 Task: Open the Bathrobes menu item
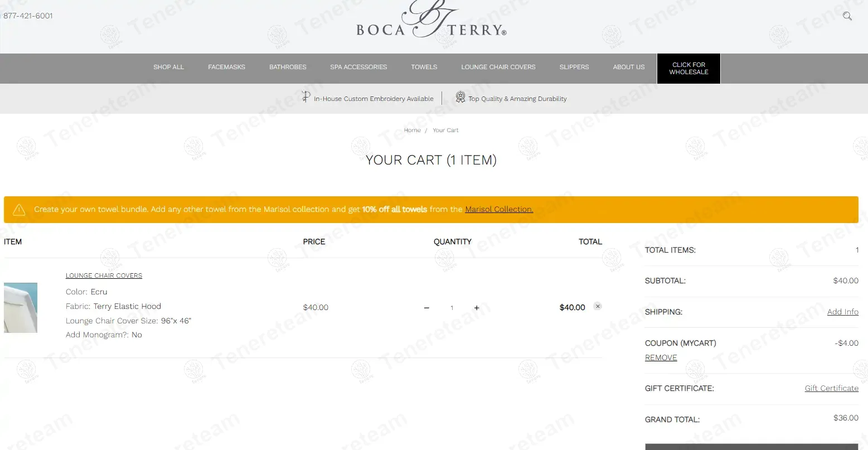click(288, 67)
